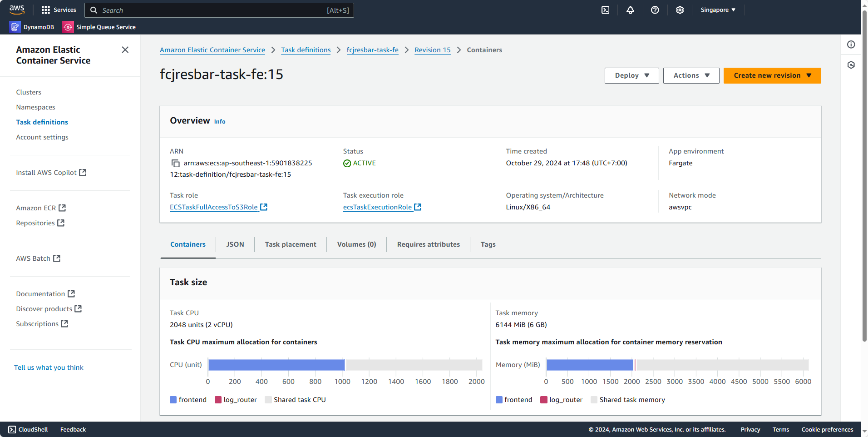868x437 pixels.
Task: Click Feedback in the footer
Action: point(73,429)
